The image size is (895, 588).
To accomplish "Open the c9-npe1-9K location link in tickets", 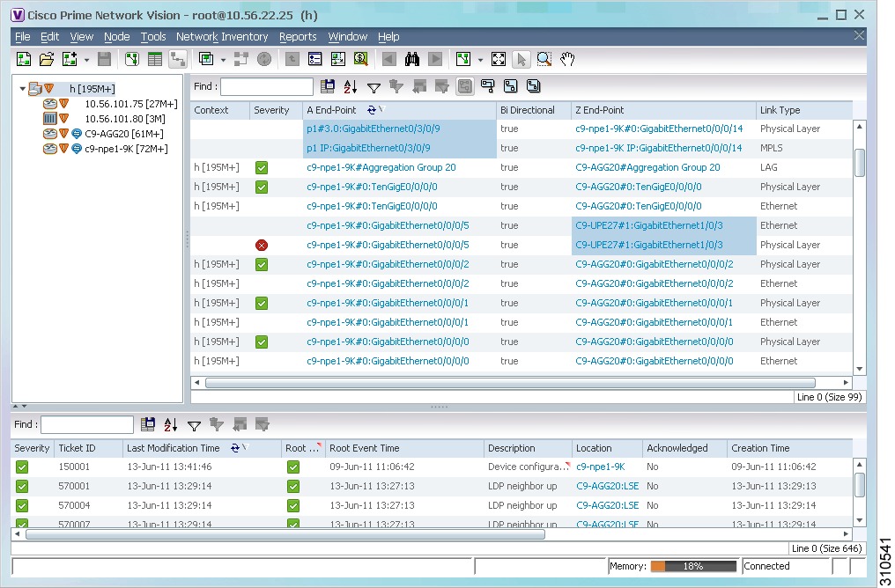I will pyautogui.click(x=601, y=467).
